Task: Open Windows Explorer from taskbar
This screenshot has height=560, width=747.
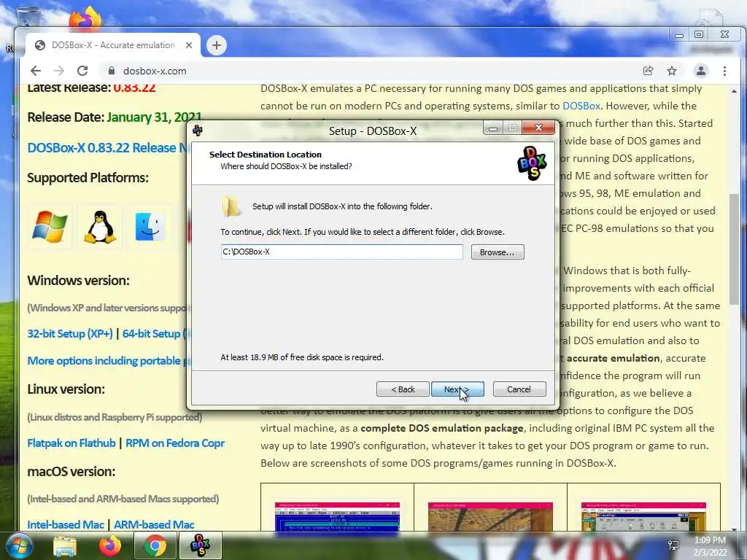Action: 65,546
